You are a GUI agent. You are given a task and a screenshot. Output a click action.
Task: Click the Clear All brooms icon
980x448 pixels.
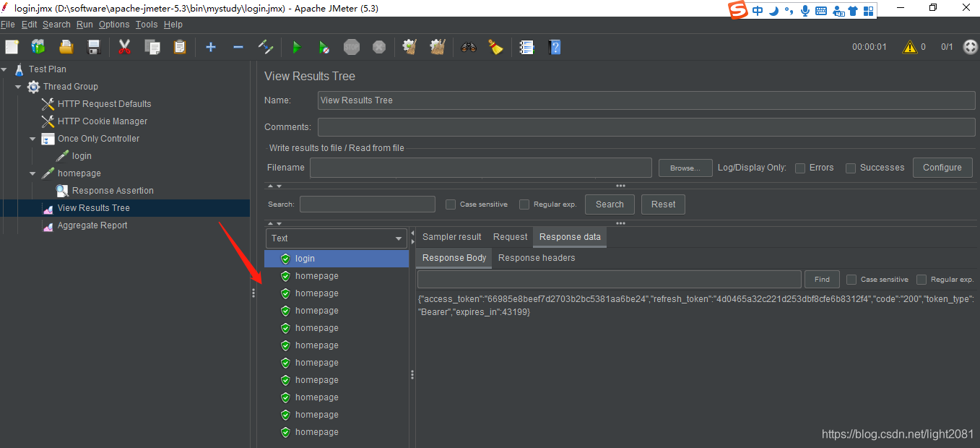pyautogui.click(x=438, y=47)
